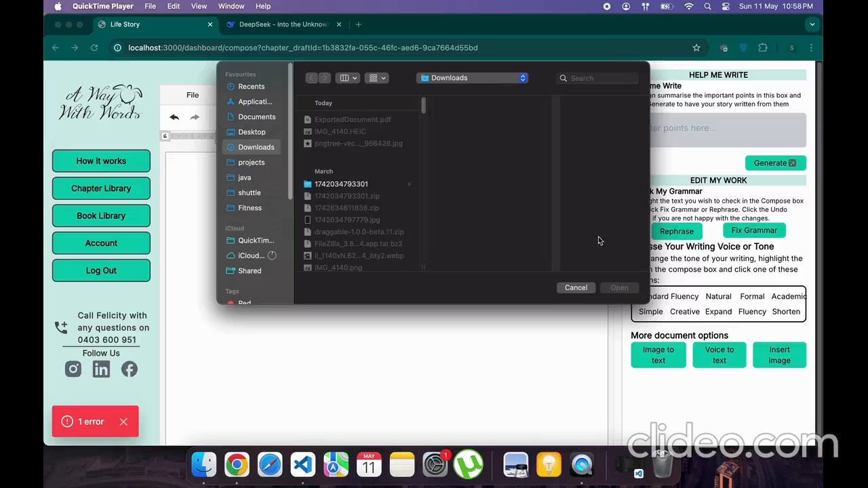Switch to the DeepSeek browser tab
This screenshot has height=488, width=868.
(283, 24)
